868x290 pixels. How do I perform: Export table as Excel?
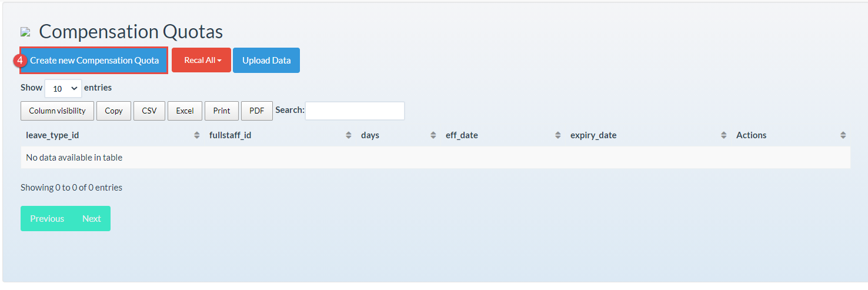coord(185,111)
